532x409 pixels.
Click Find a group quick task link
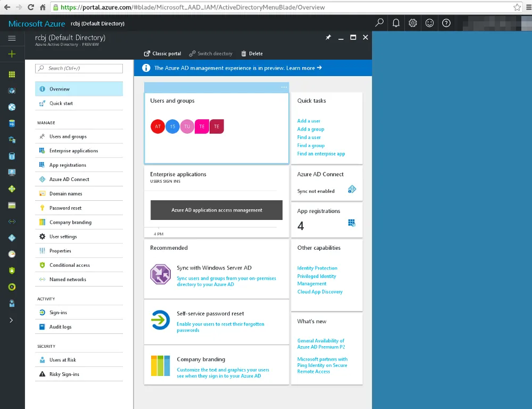click(x=311, y=145)
